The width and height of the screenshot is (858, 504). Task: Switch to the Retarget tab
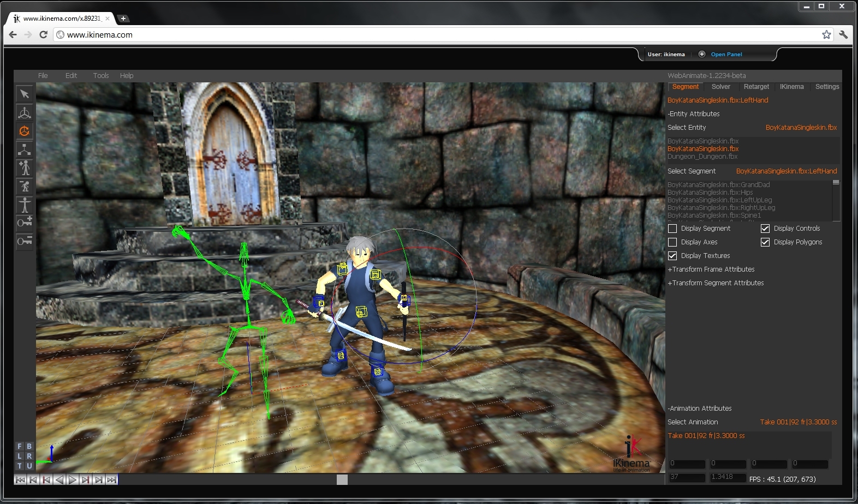(x=756, y=87)
